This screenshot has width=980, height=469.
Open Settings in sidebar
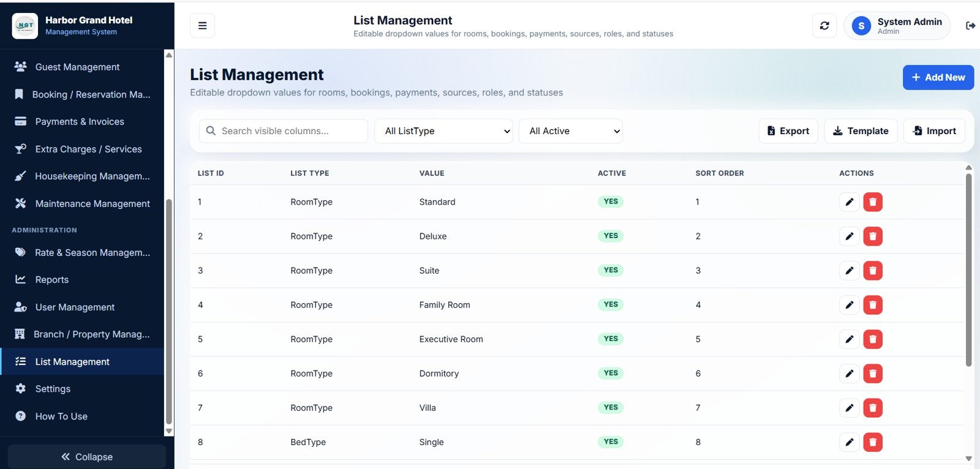coord(82,389)
